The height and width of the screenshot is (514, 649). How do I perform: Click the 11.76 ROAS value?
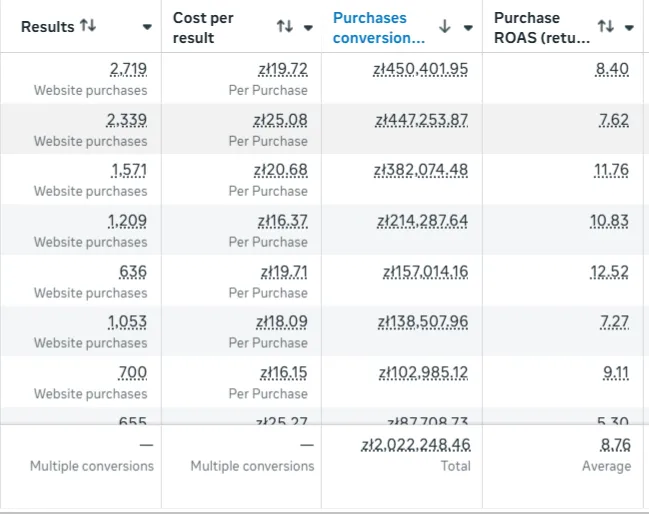611,170
